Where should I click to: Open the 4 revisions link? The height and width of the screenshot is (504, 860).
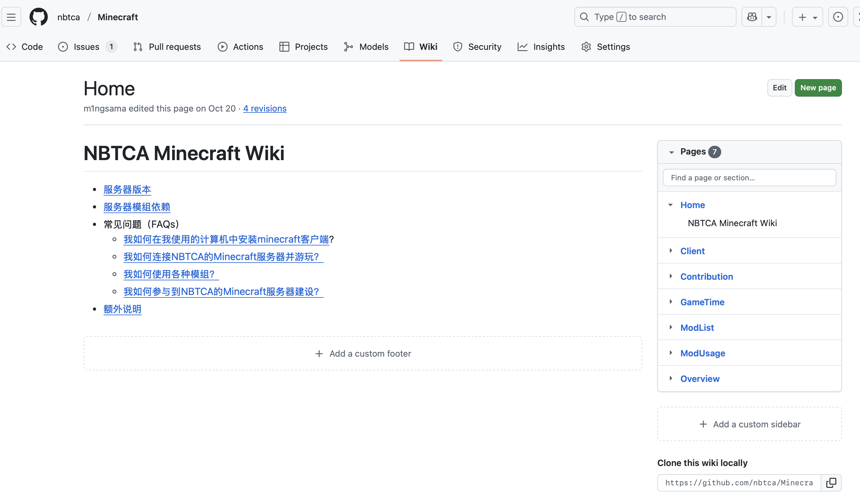coord(264,108)
